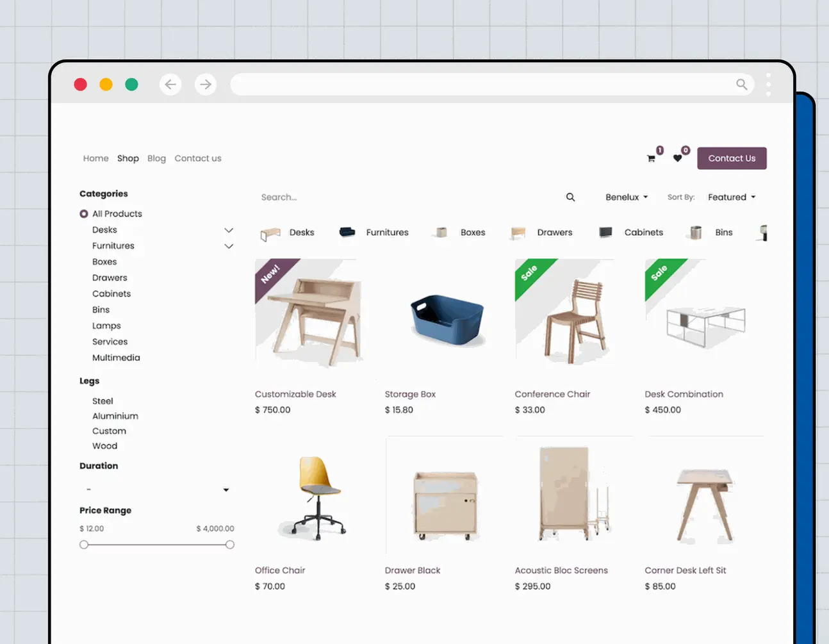This screenshot has height=644, width=829.
Task: Open the Storage Box product image
Action: (447, 320)
